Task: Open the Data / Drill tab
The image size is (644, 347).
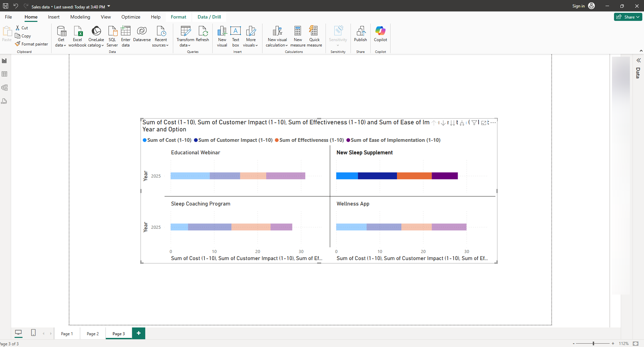Action: [209, 17]
